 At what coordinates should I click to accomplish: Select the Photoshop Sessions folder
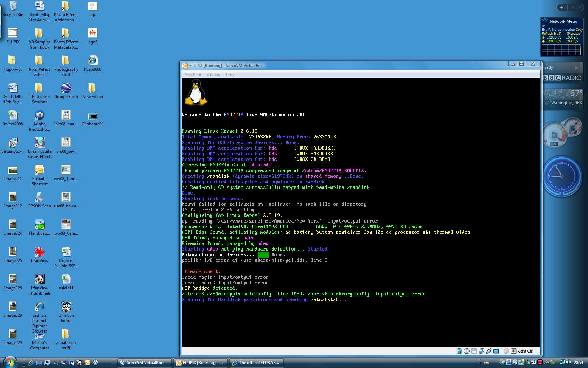click(40, 94)
